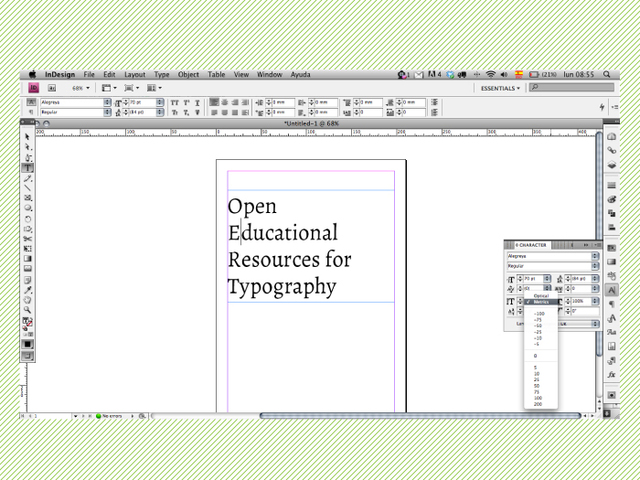This screenshot has height=480, width=640.
Task: Select the Rotate tool
Action: click(x=27, y=219)
